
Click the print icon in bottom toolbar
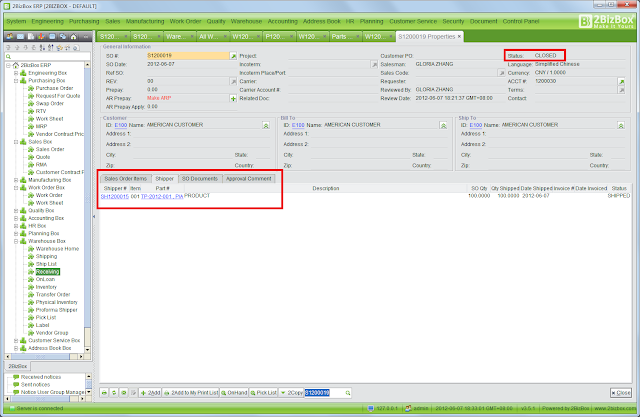(x=104, y=393)
